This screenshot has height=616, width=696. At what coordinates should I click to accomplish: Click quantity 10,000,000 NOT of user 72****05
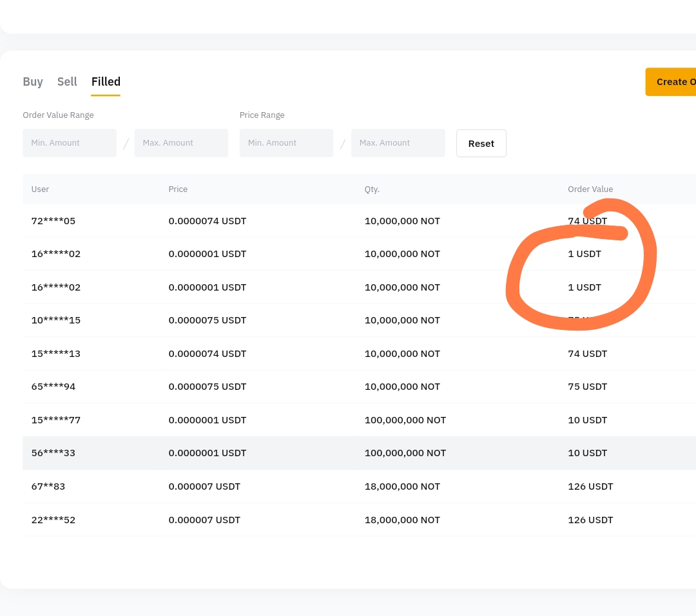(402, 221)
